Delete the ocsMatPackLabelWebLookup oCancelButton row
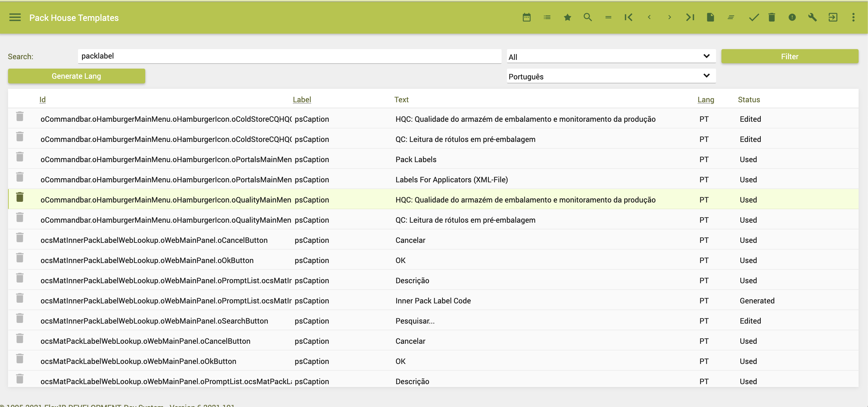 [x=20, y=338]
